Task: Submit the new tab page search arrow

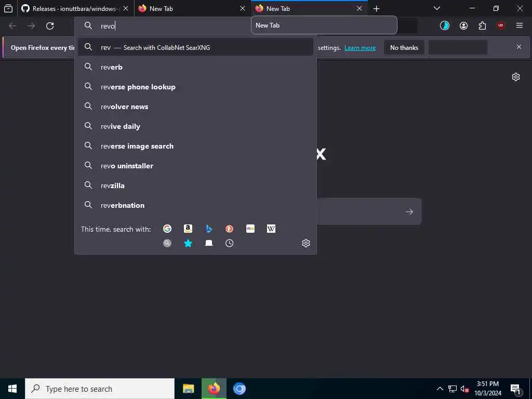Action: pyautogui.click(x=409, y=212)
